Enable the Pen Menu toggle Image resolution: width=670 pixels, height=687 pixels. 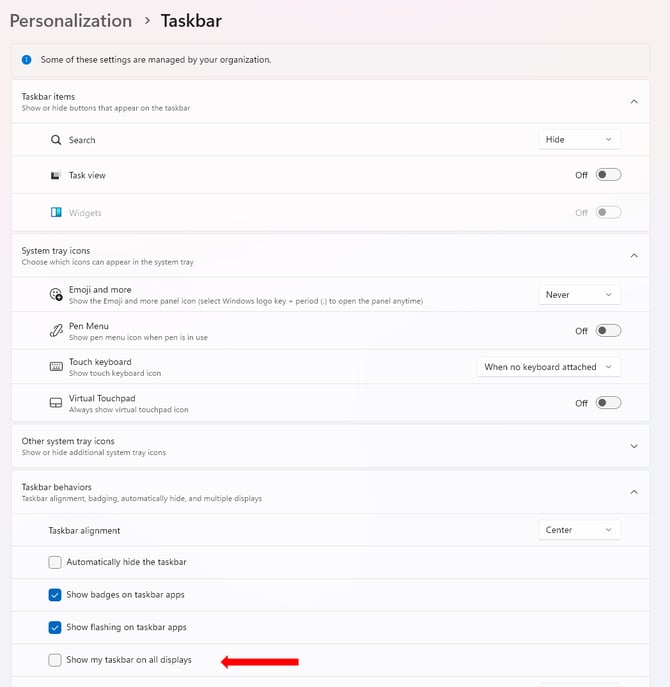click(x=608, y=331)
